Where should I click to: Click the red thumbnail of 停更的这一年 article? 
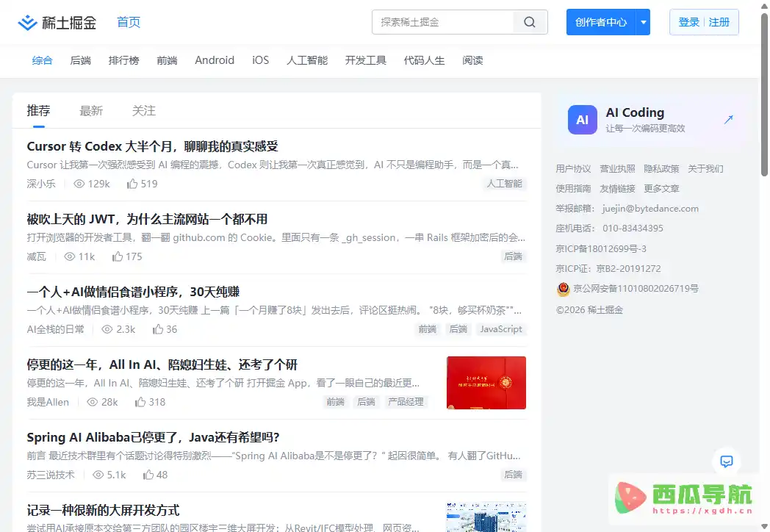[x=486, y=383]
